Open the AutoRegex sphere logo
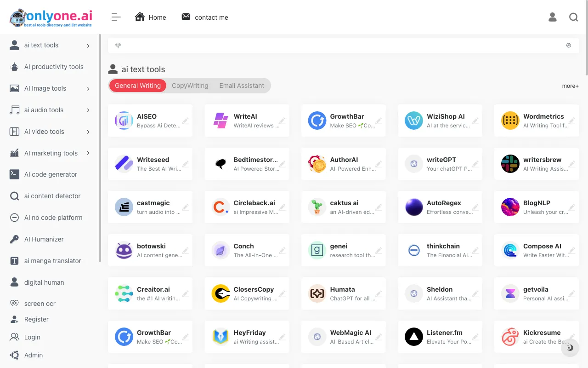588x368 pixels. [x=414, y=207]
